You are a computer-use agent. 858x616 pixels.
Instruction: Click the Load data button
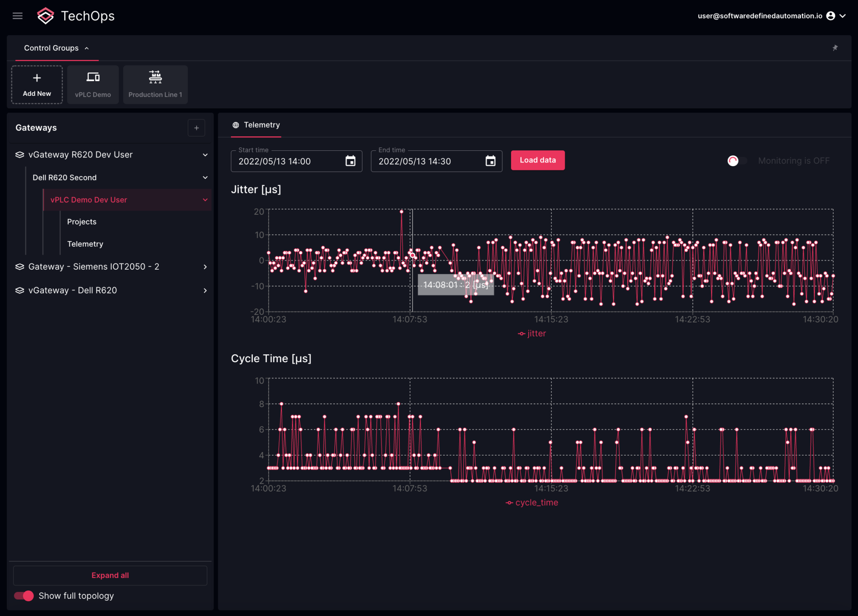[x=538, y=160]
